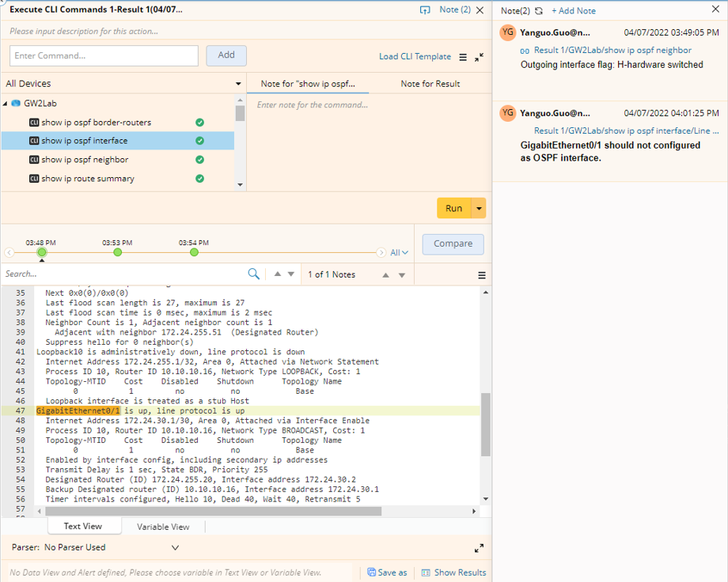
Task: Click the Run button
Action: click(x=453, y=209)
